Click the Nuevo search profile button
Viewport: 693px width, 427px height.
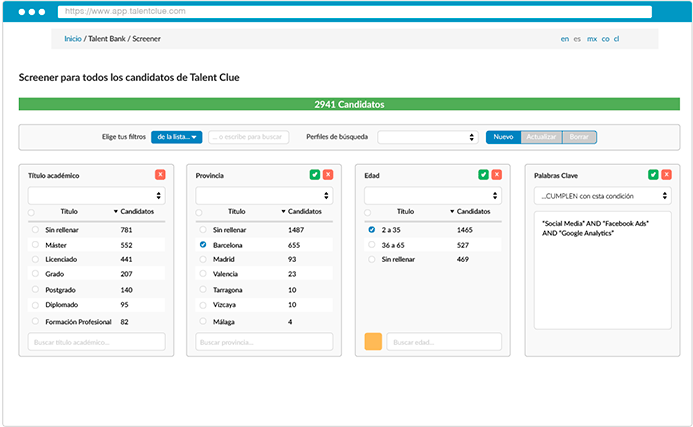pyautogui.click(x=503, y=137)
